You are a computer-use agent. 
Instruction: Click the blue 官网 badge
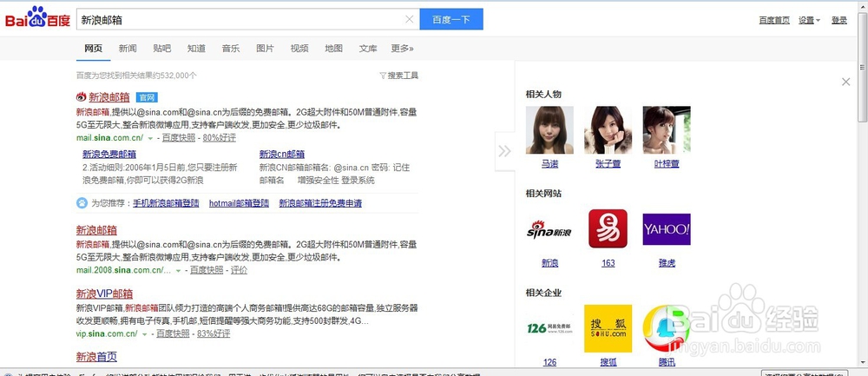pos(148,97)
